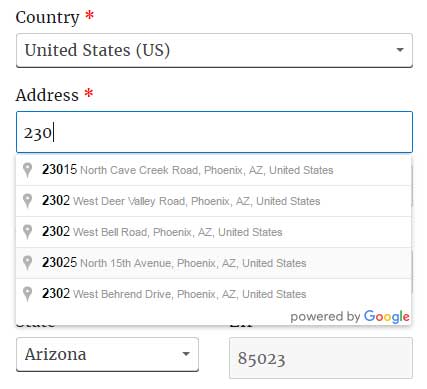The image size is (427, 389).
Task: Open the United States (US) country selector
Action: coord(214,50)
